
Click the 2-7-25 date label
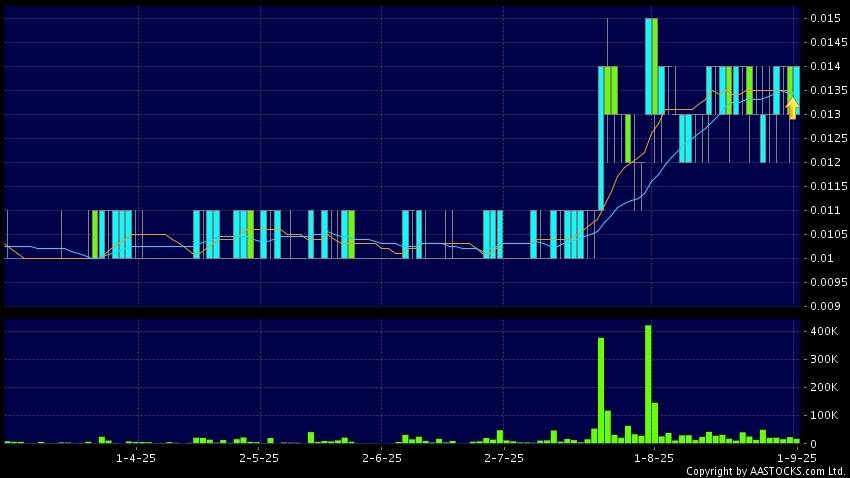pos(504,458)
